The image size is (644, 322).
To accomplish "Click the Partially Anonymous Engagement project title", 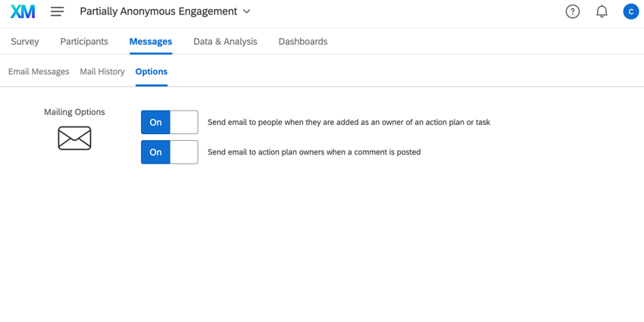I will pyautogui.click(x=158, y=11).
